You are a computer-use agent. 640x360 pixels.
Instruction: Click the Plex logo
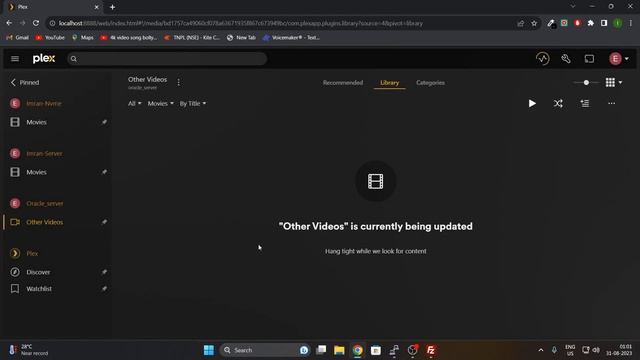click(44, 59)
